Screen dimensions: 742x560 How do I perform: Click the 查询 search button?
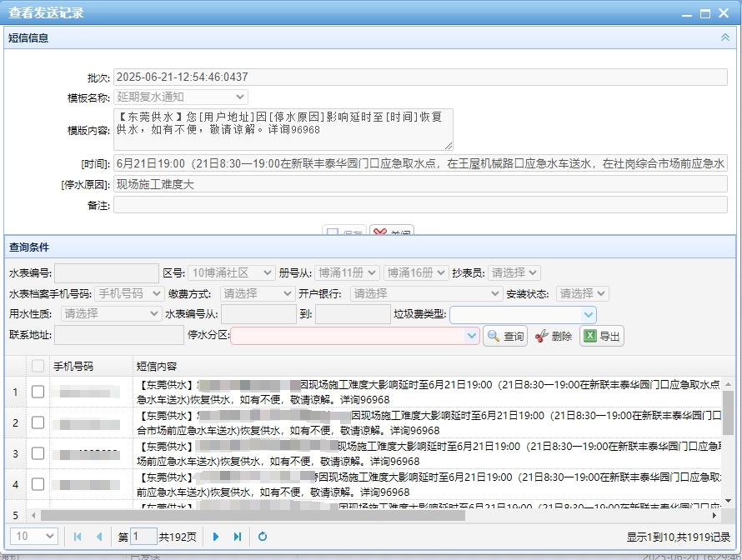tap(505, 336)
